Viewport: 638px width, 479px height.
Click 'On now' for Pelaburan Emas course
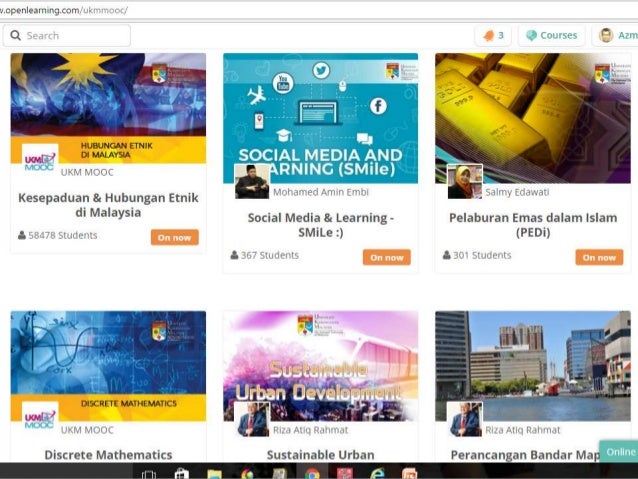(x=599, y=257)
